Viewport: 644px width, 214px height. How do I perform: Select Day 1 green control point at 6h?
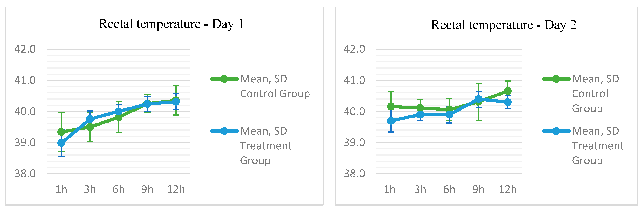[x=118, y=117]
